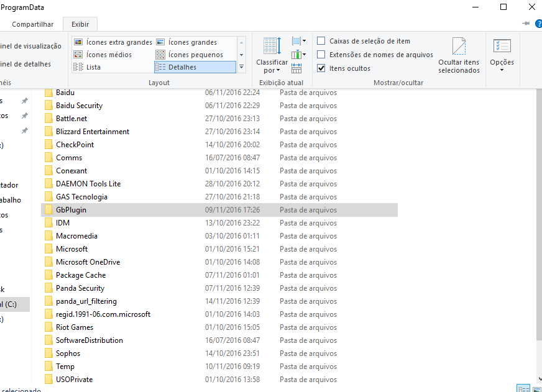Click the date 09/11/2016 17:26
Screen dimensions: 542x392
click(x=232, y=210)
